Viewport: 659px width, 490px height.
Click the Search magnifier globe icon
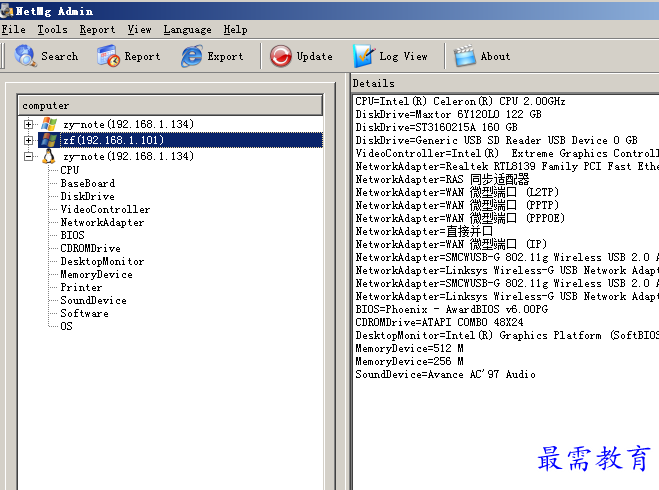click(x=25, y=56)
